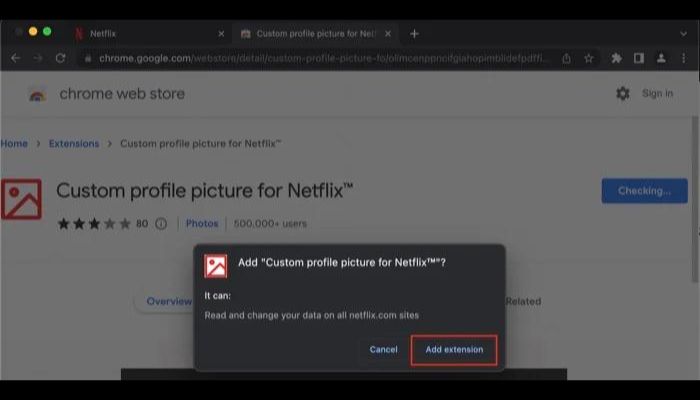700x400 pixels.
Task: Expand the tab search chevron
Action: tap(683, 33)
